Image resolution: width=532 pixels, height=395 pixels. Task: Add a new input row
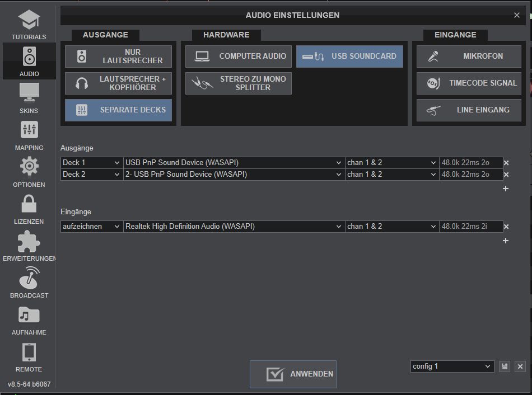506,241
